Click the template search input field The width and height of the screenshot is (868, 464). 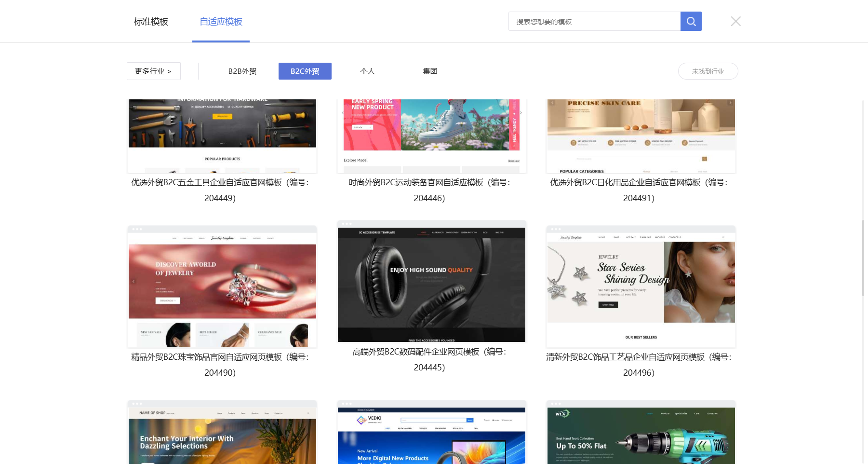pos(594,21)
